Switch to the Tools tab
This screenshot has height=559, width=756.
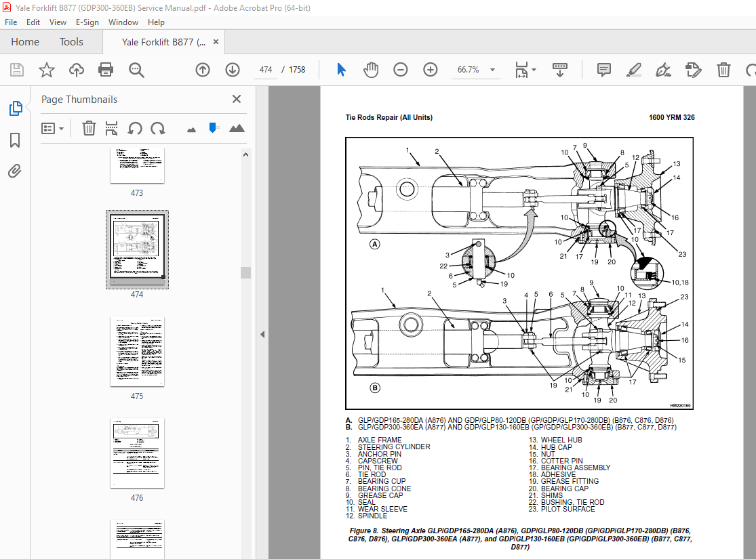click(71, 42)
